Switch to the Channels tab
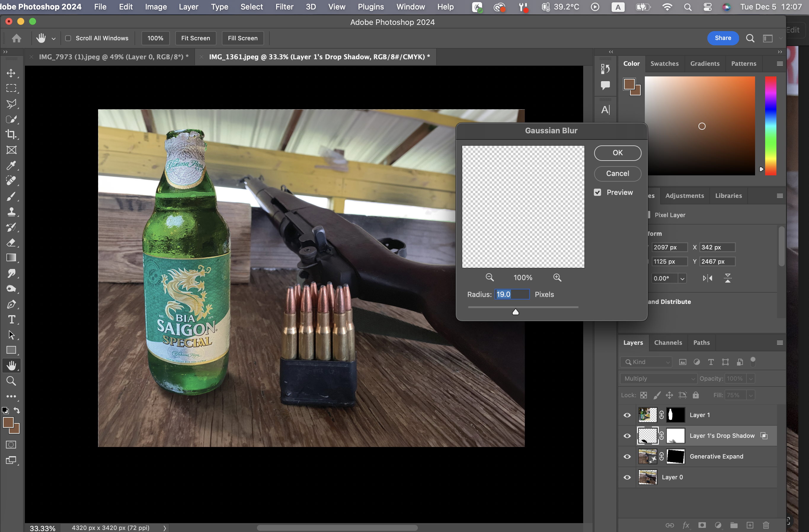 point(668,342)
